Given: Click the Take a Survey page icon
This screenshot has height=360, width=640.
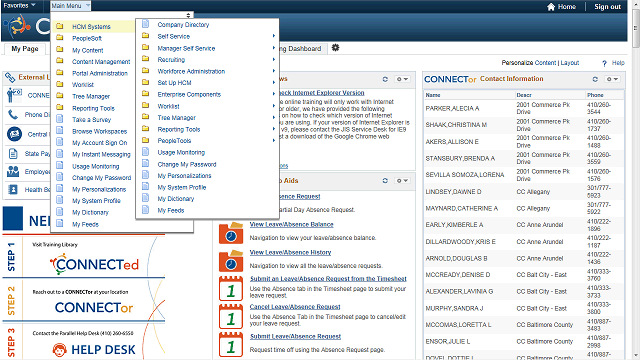Looking at the screenshot, I should [60, 119].
